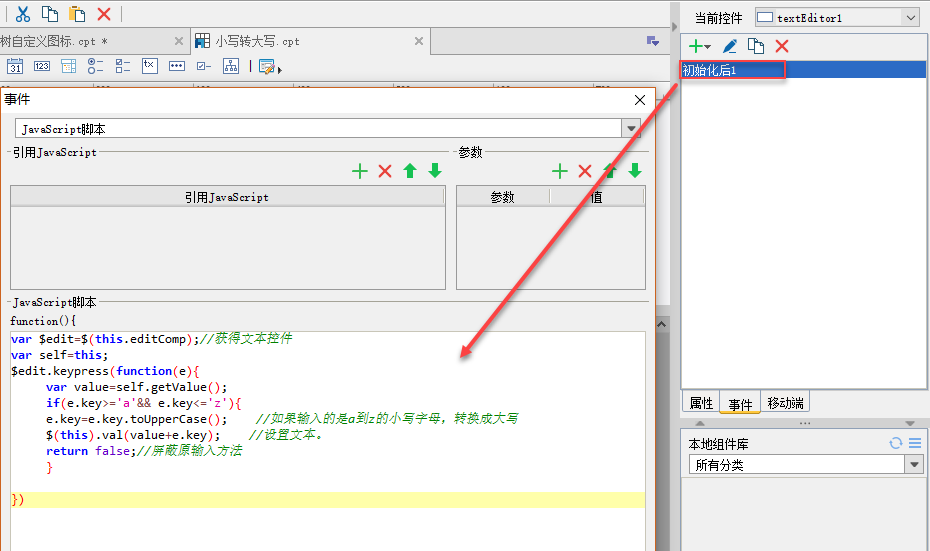This screenshot has width=930, height=551.
Task: Switch to the 事件 tab
Action: (x=740, y=404)
